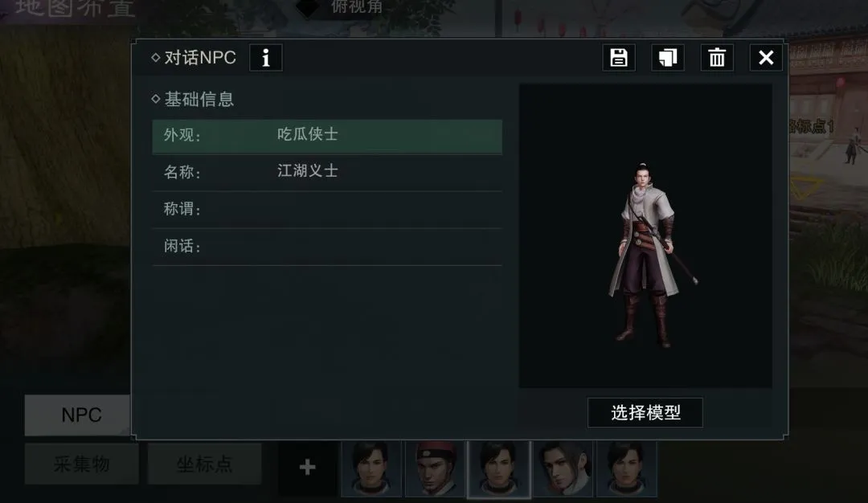The height and width of the screenshot is (503, 868).
Task: Select the first NPC portrait thumbnail
Action: [x=371, y=468]
